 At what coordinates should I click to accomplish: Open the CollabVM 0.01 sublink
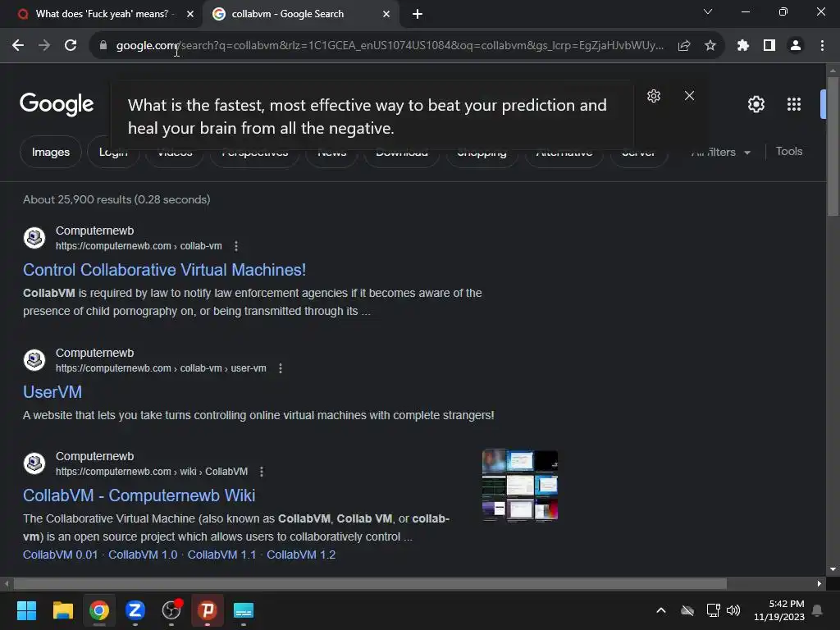click(61, 555)
